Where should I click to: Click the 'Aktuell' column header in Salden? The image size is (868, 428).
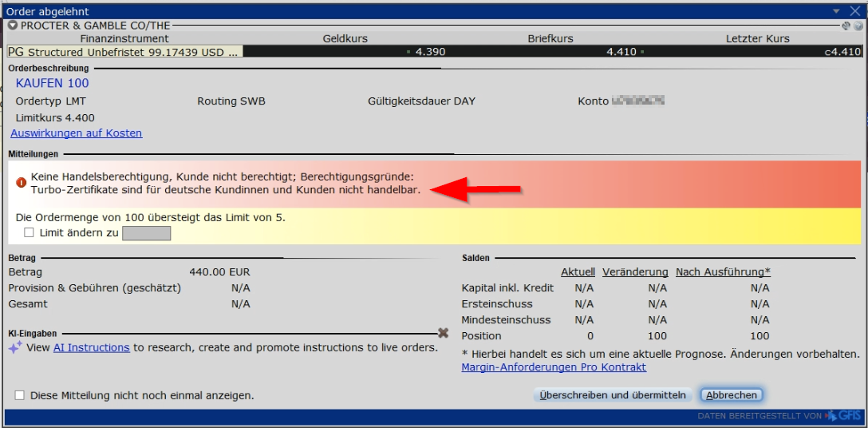(578, 272)
